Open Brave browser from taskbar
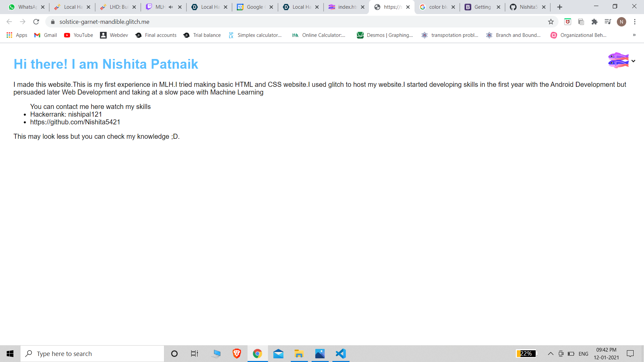 [x=237, y=354]
